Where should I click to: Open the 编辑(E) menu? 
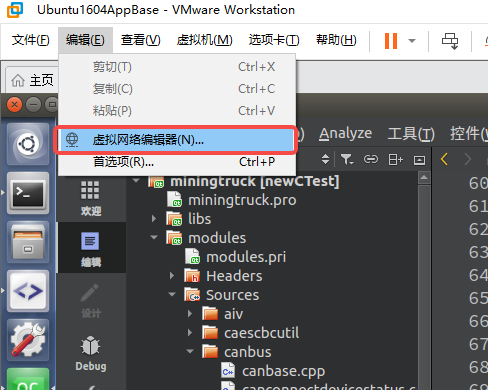coord(85,40)
